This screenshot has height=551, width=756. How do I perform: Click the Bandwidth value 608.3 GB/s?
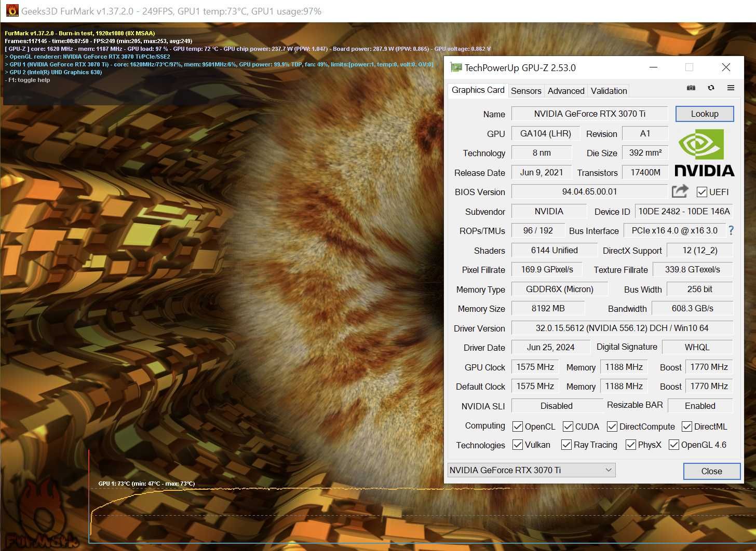[x=692, y=308]
